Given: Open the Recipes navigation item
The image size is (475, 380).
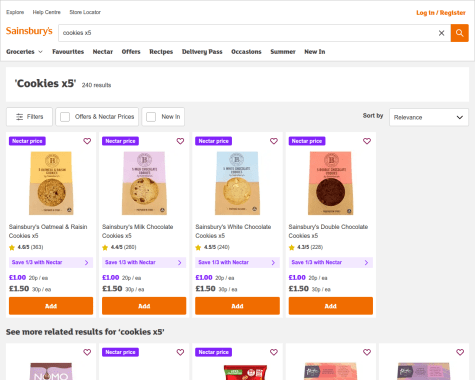Looking at the screenshot, I should (x=161, y=52).
